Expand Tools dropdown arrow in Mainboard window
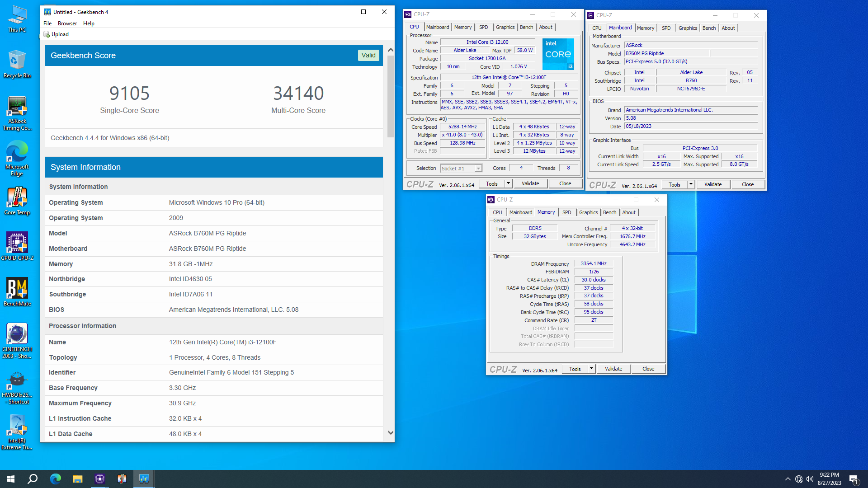Viewport: 868px width, 488px height. coord(691,184)
